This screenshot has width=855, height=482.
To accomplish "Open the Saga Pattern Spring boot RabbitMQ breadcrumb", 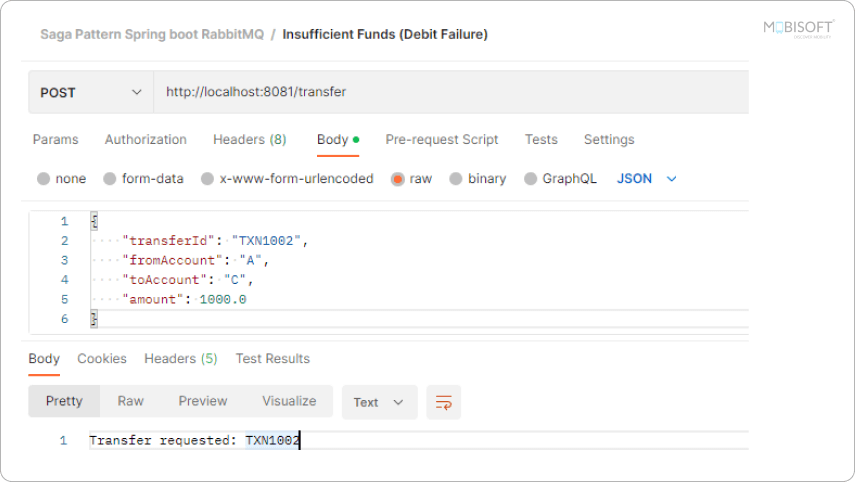I will [x=152, y=34].
